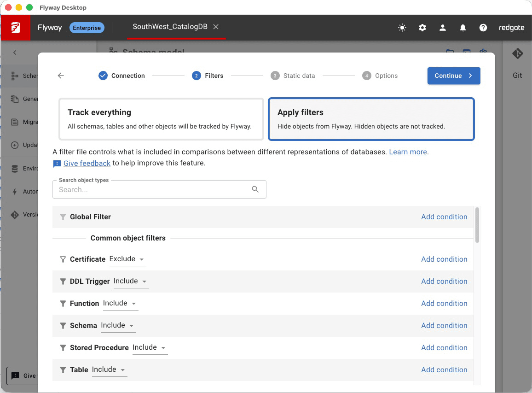
Task: Go to the Static data step
Action: [293, 76]
